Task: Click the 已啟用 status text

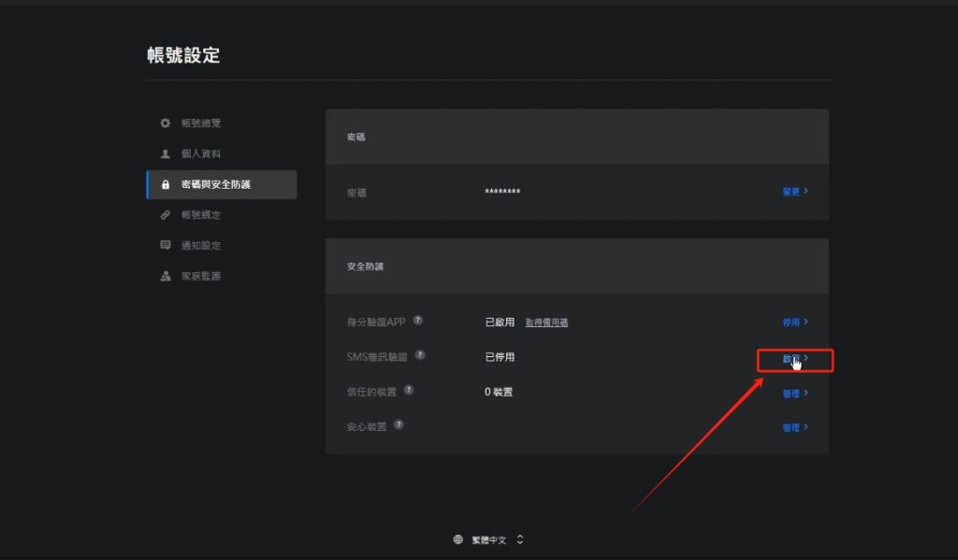Action: pos(500,322)
